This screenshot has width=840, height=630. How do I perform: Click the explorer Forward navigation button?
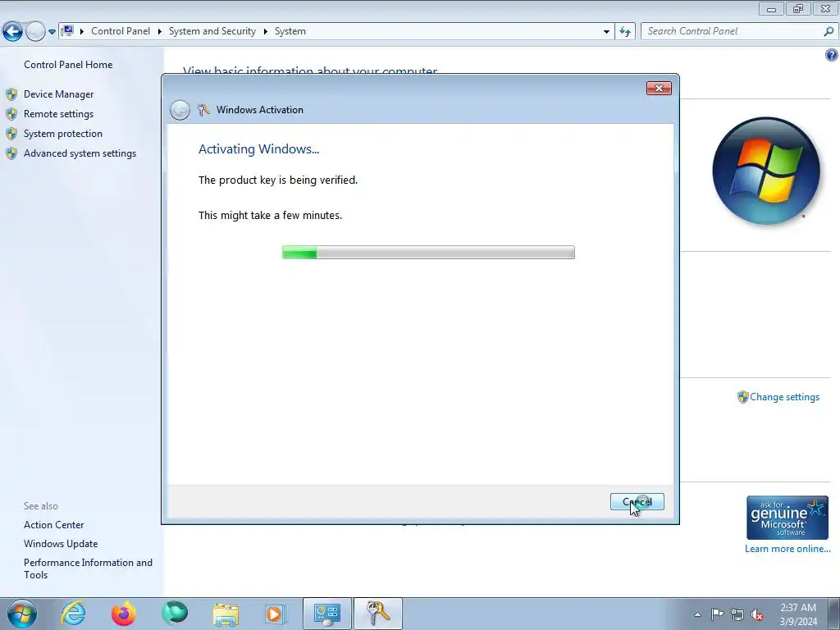click(35, 32)
